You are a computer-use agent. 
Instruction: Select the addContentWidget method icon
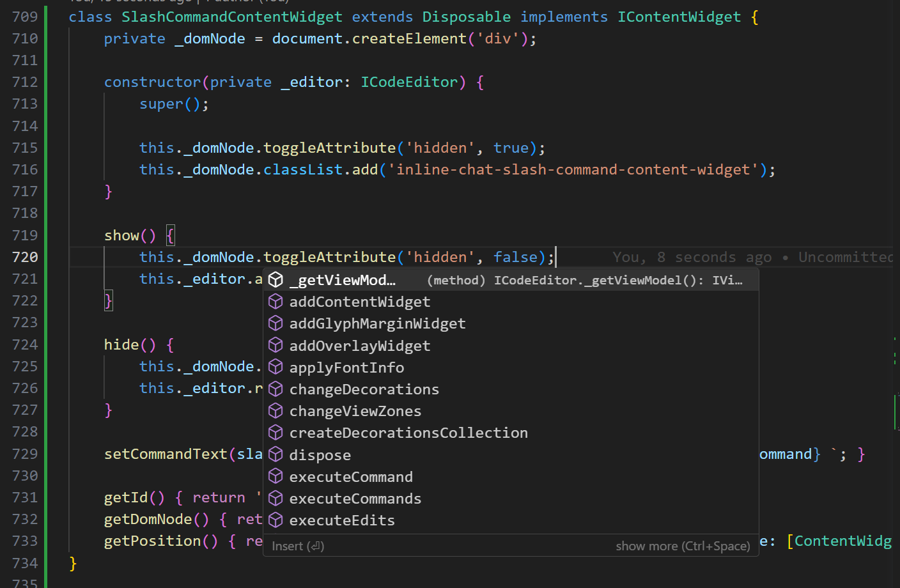(275, 301)
